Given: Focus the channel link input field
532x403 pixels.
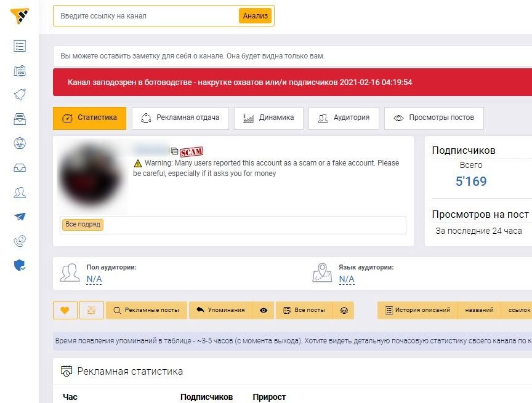Looking at the screenshot, I should click(146, 16).
